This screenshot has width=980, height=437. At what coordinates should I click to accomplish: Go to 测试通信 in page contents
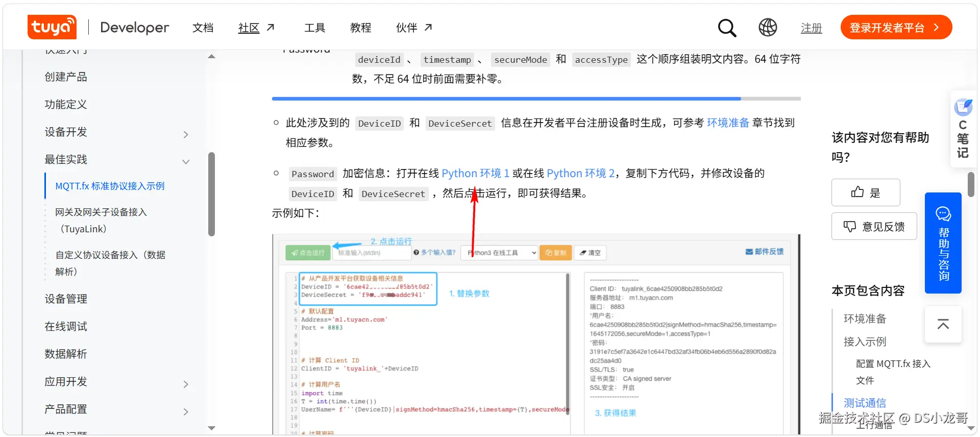click(x=865, y=403)
